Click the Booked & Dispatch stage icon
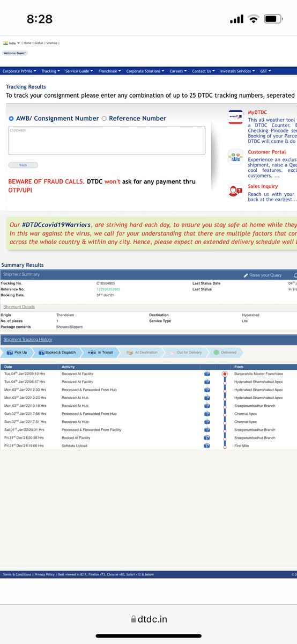Image resolution: width=297 pixels, height=644 pixels. coord(41,353)
